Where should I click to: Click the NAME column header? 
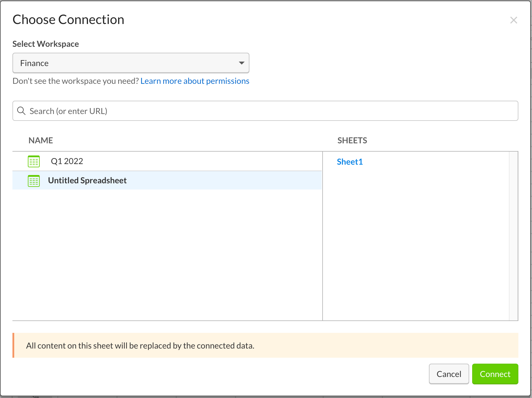(41, 140)
